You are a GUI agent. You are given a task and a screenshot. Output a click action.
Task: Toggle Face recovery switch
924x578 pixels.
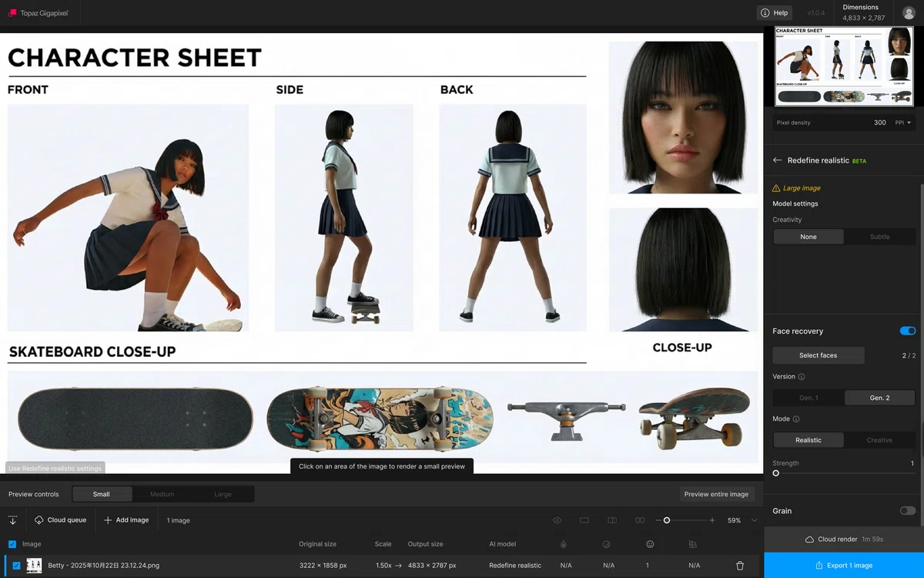point(908,331)
